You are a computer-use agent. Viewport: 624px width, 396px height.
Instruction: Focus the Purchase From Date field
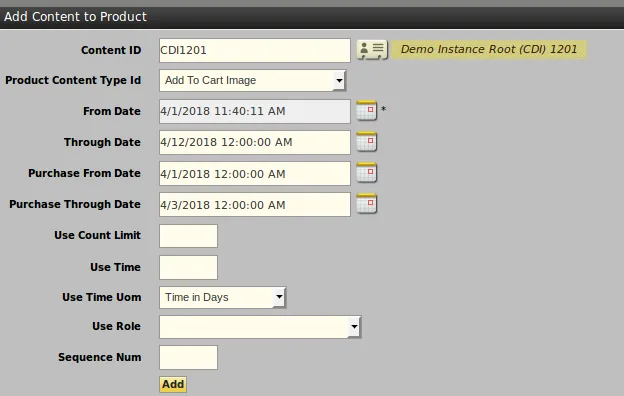(255, 173)
